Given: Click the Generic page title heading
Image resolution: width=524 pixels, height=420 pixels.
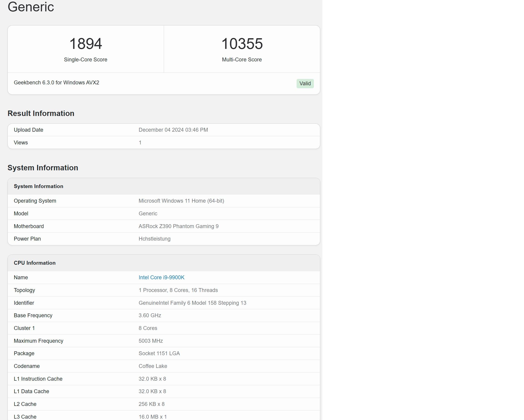Looking at the screenshot, I should pos(31,7).
